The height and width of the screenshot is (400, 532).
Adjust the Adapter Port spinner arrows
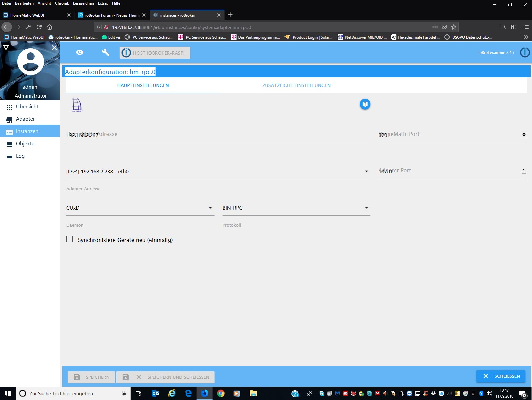click(524, 171)
